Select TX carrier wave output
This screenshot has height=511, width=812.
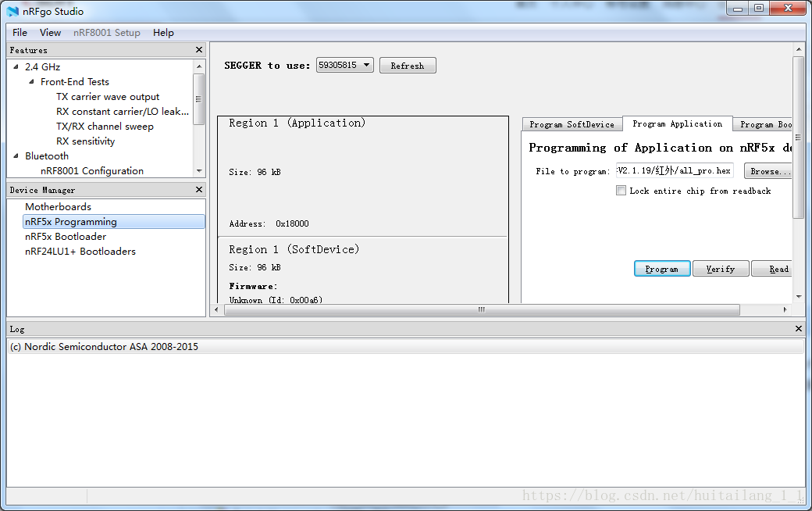108,97
